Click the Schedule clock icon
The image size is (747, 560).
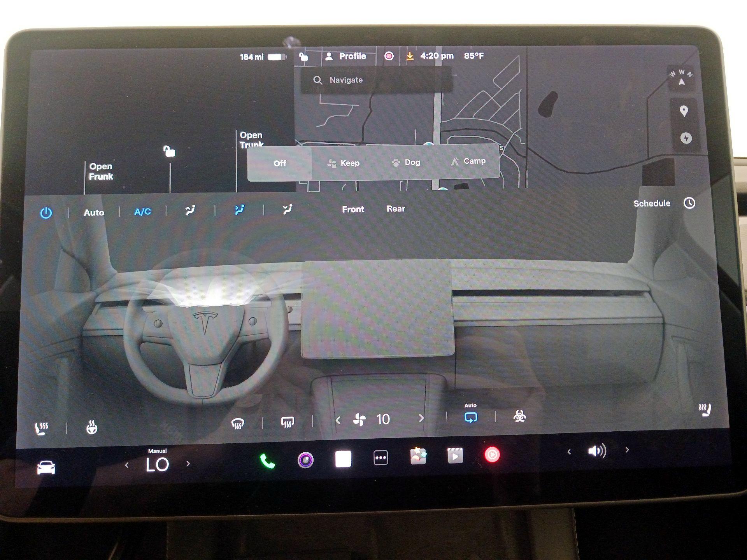pos(689,203)
